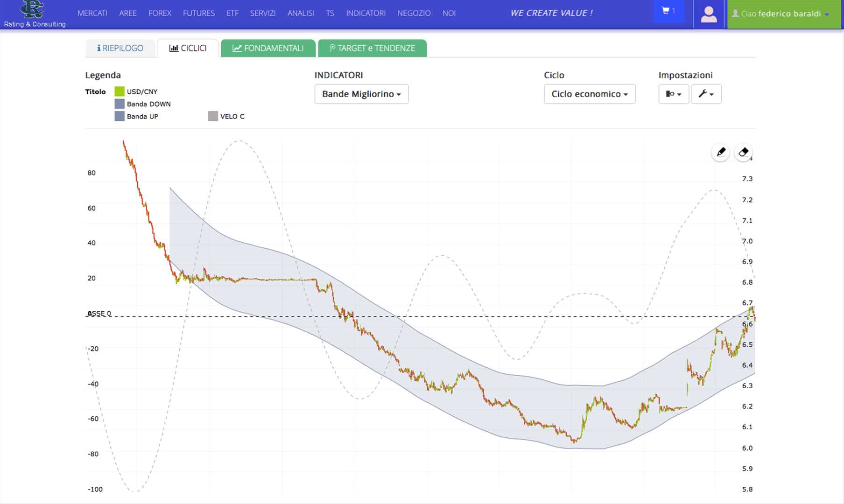Expand the Bande Migliorino indicator dropdown
The image size is (844, 504).
point(361,94)
